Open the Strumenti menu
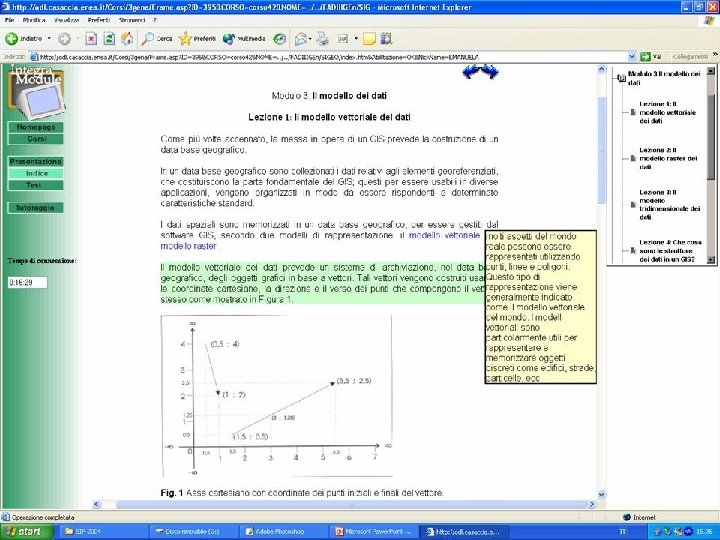Image resolution: width=720 pixels, height=540 pixels. pos(132,20)
